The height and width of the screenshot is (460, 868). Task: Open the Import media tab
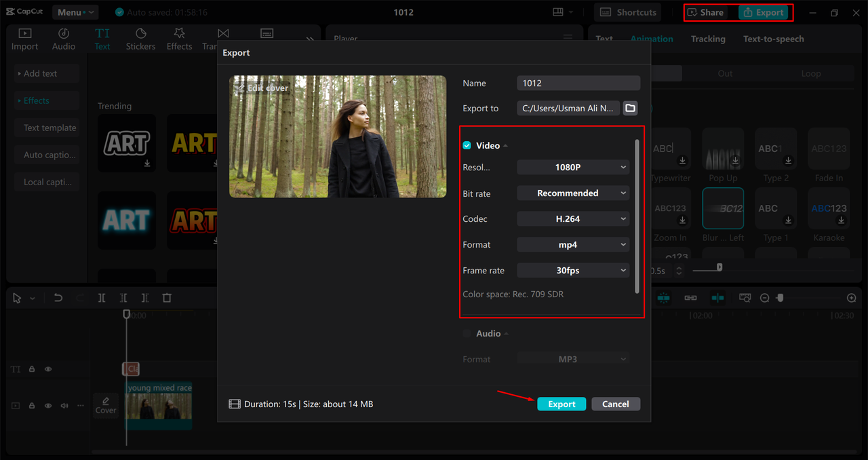point(24,39)
